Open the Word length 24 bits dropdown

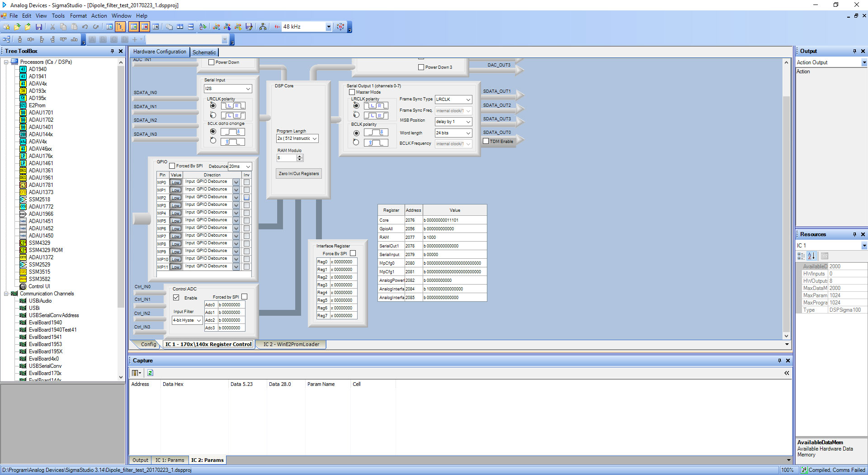coord(453,133)
